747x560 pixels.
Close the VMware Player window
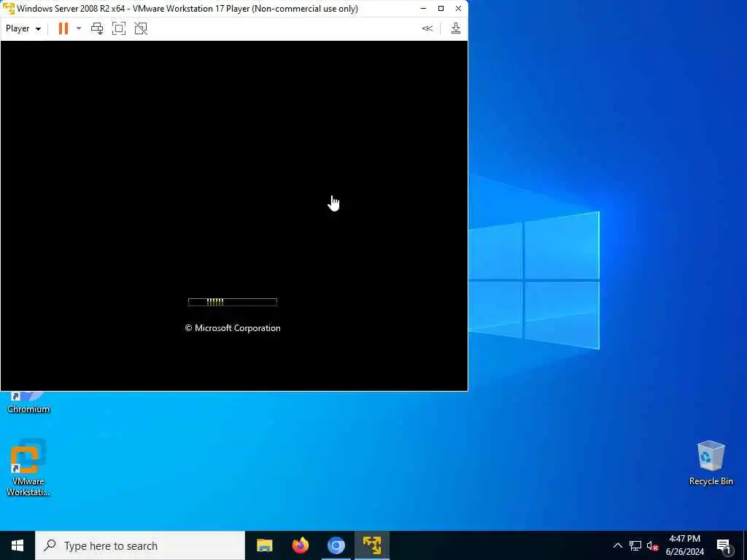[x=458, y=9]
